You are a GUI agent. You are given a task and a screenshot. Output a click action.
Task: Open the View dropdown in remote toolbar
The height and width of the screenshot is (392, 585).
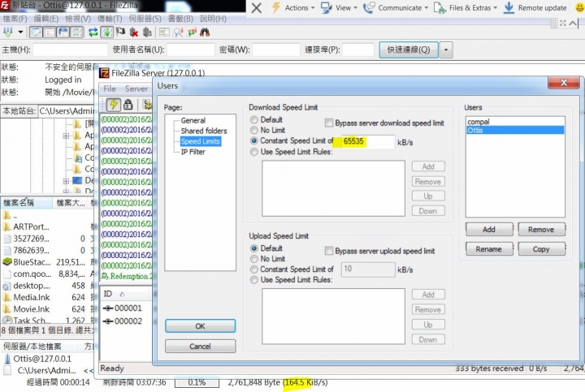click(x=339, y=8)
